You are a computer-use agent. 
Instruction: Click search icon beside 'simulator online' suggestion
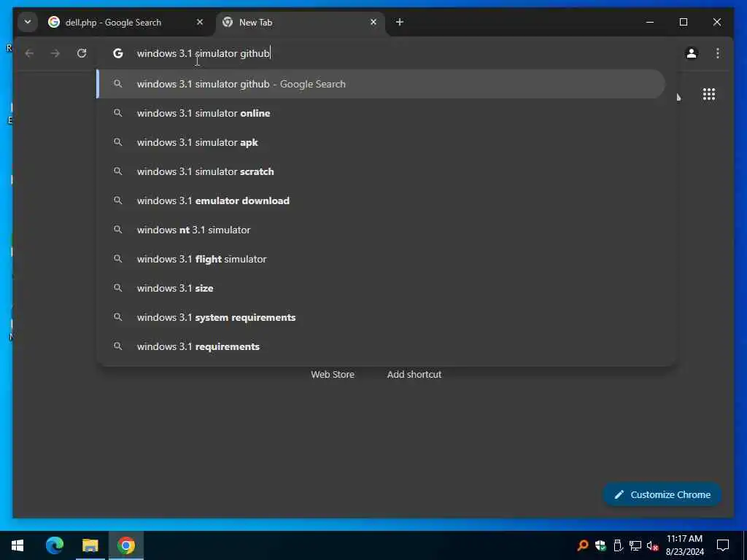pyautogui.click(x=117, y=113)
